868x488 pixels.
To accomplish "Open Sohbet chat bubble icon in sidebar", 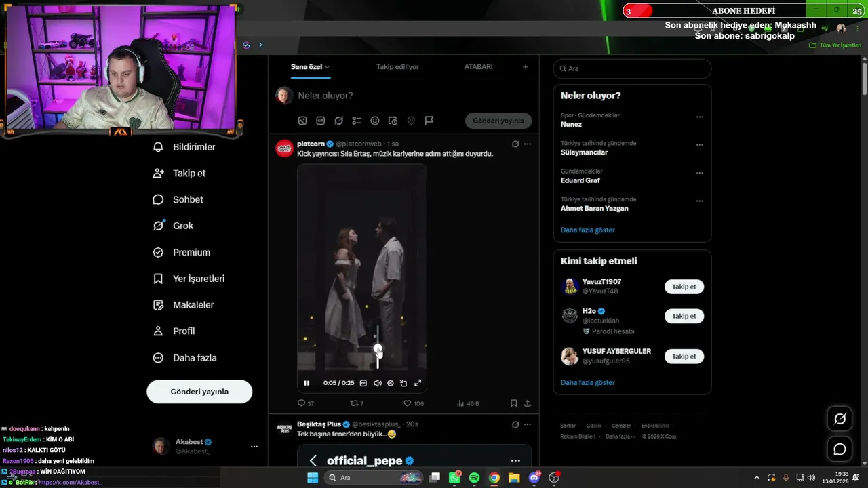I will click(x=158, y=200).
